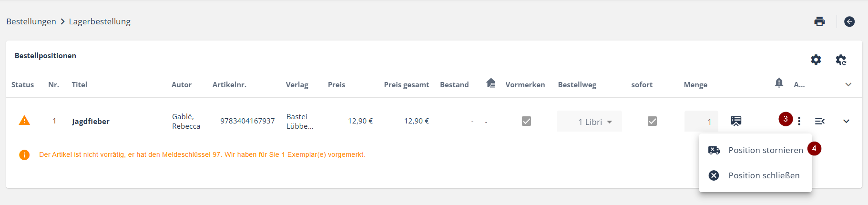
Task: Click the Menge quantity input field
Action: [x=701, y=121]
